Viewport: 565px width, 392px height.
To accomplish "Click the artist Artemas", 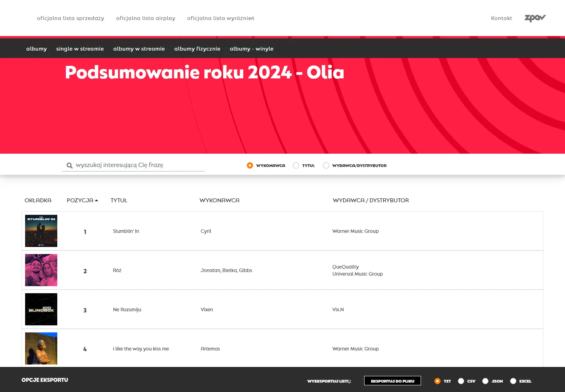I will coord(210,349).
